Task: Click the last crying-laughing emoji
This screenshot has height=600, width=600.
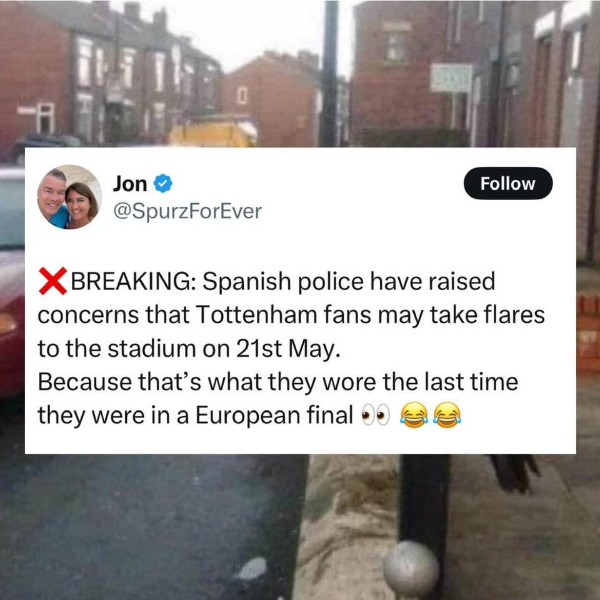Action: click(x=447, y=415)
